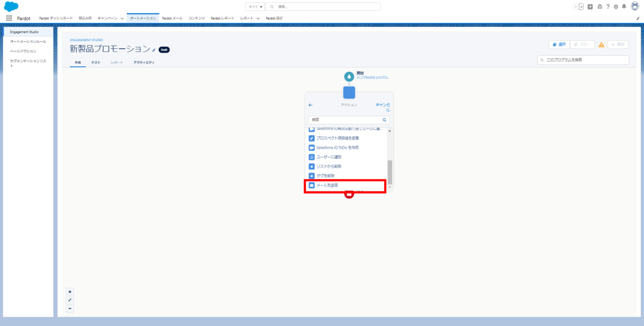The width and height of the screenshot is (644, 326).
Task: Click the Draft status badge
Action: tap(164, 50)
